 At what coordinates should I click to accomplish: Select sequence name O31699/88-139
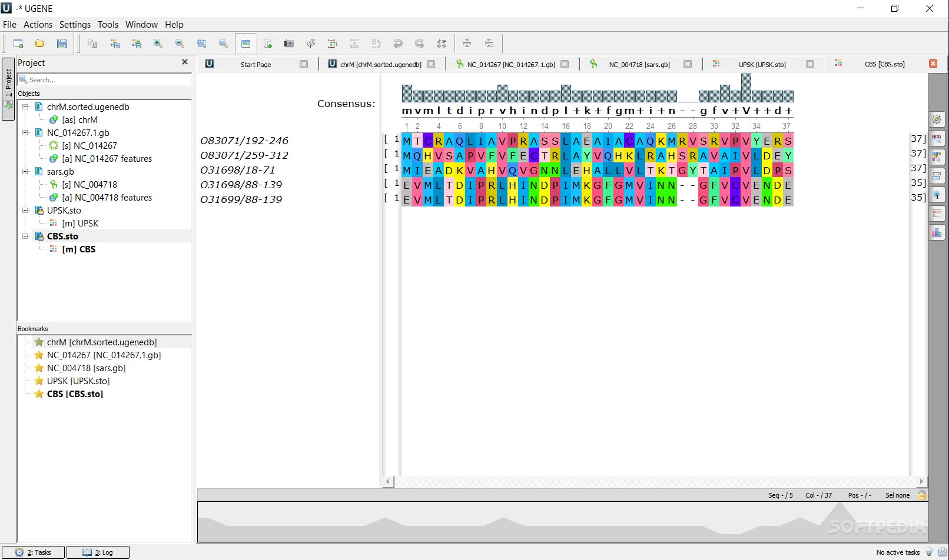[x=241, y=199]
